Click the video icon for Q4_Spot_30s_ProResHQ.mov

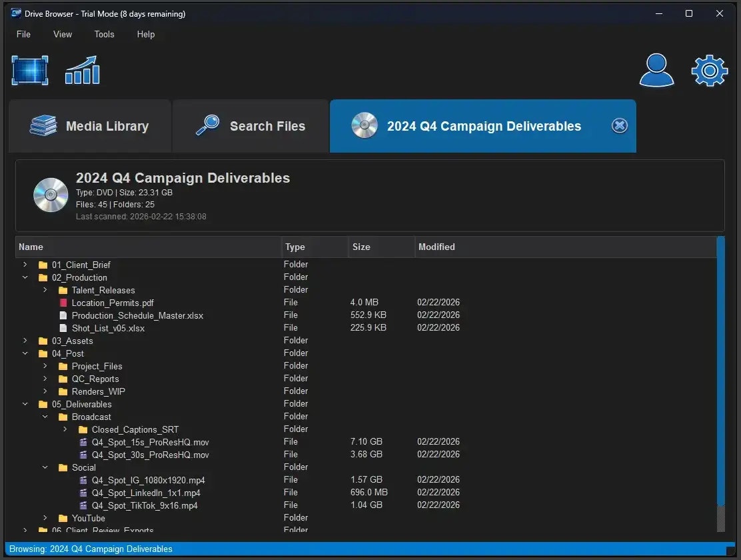83,455
